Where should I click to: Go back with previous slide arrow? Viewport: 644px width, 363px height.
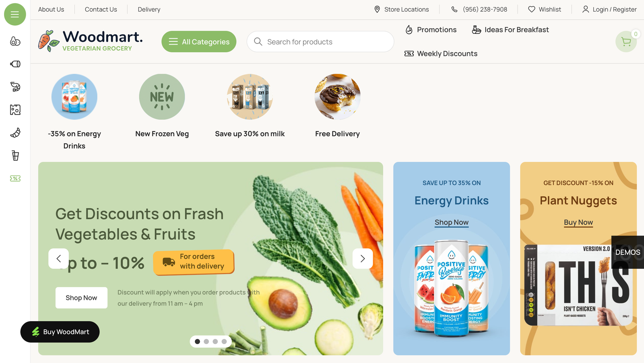tap(59, 258)
